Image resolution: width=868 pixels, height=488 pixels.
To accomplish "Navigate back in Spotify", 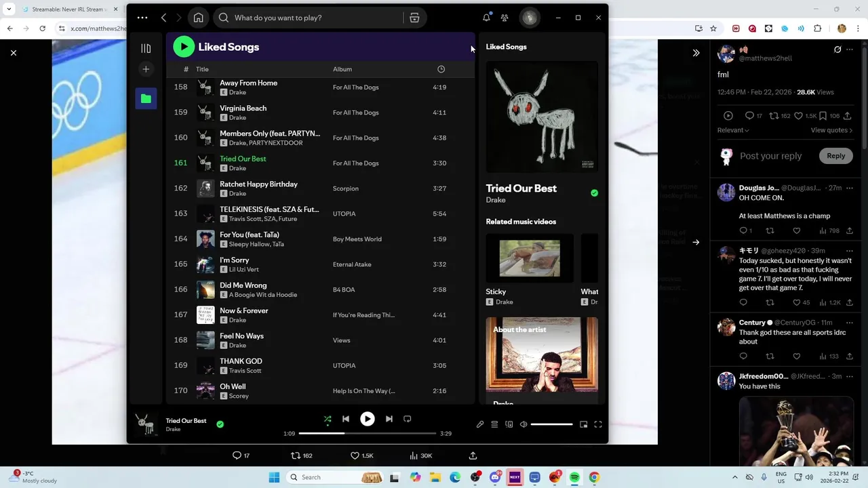I will click(163, 18).
